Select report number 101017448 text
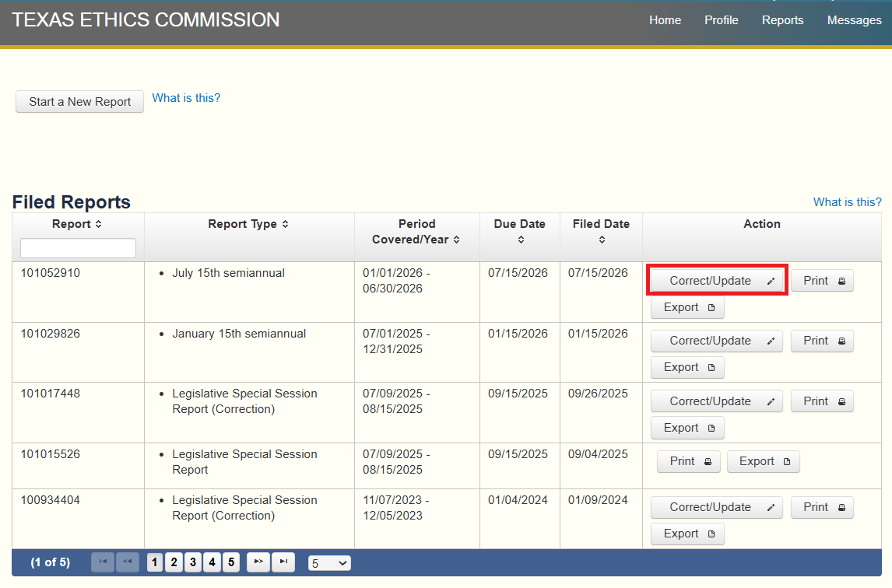Screen dimensions: 892x588 (x=50, y=394)
